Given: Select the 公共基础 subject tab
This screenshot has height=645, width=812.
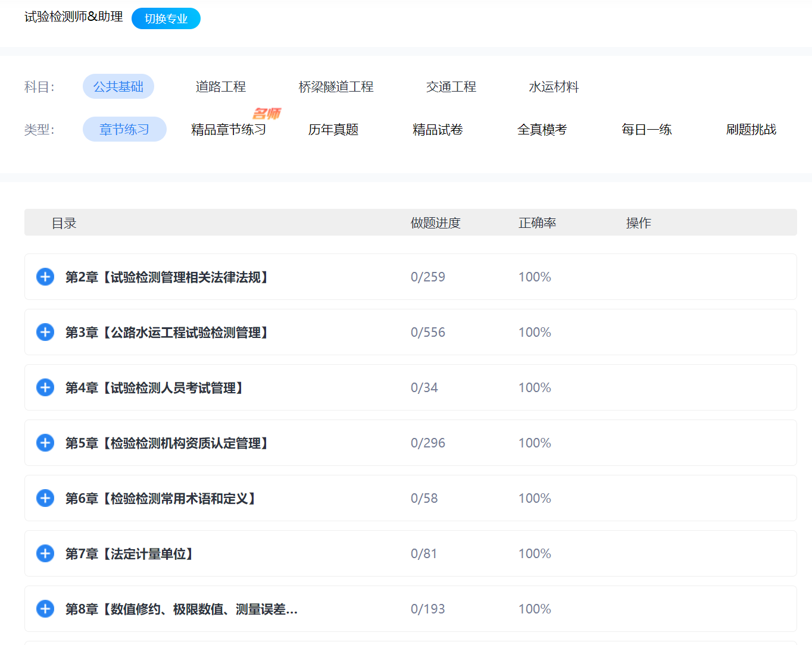Looking at the screenshot, I should (118, 86).
